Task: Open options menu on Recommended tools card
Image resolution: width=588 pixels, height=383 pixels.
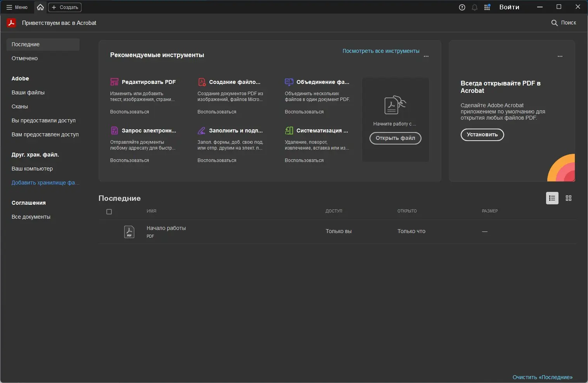Action: [x=426, y=56]
